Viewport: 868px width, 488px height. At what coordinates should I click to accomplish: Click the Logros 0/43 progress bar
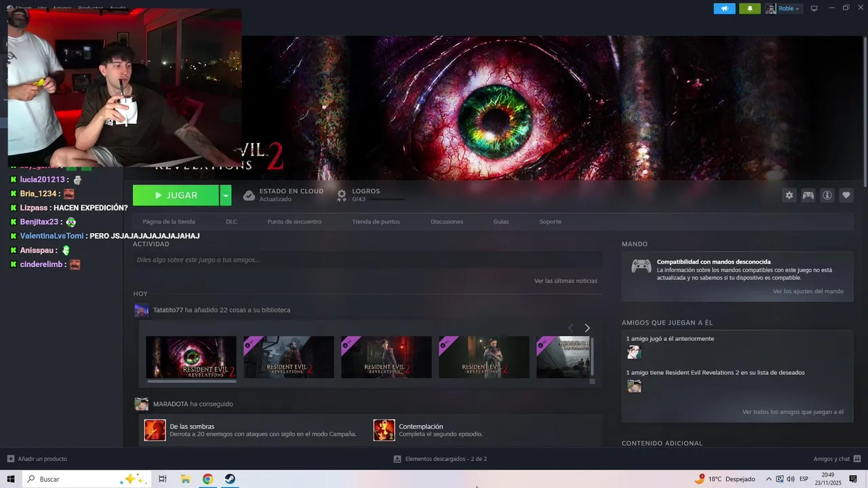387,199
